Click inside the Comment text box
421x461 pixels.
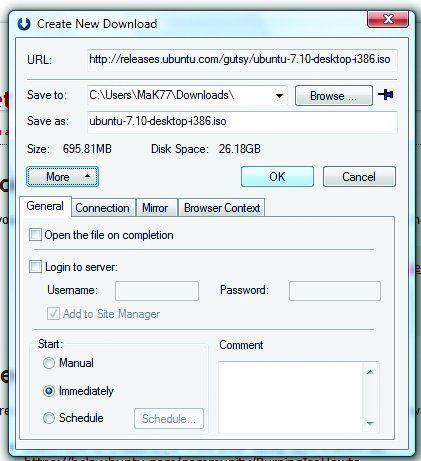pos(290,397)
